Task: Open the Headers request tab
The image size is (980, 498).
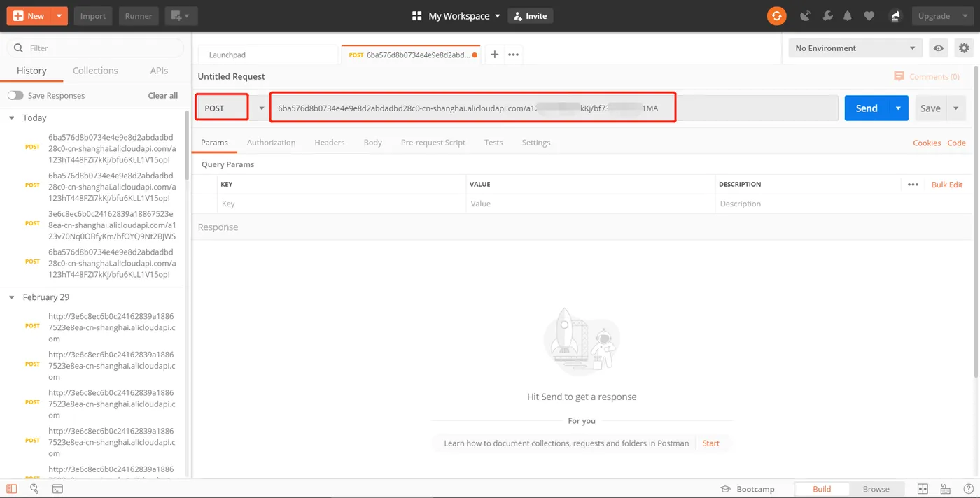Action: point(330,143)
